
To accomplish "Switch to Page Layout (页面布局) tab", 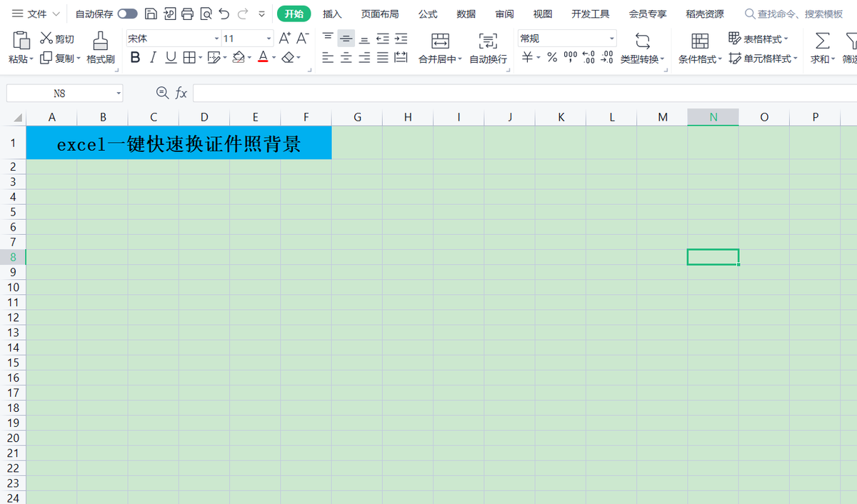I will point(380,14).
